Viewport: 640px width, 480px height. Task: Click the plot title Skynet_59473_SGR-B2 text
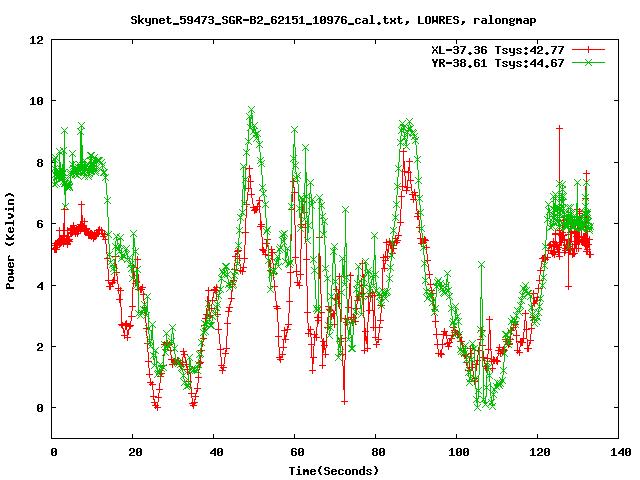(x=333, y=20)
